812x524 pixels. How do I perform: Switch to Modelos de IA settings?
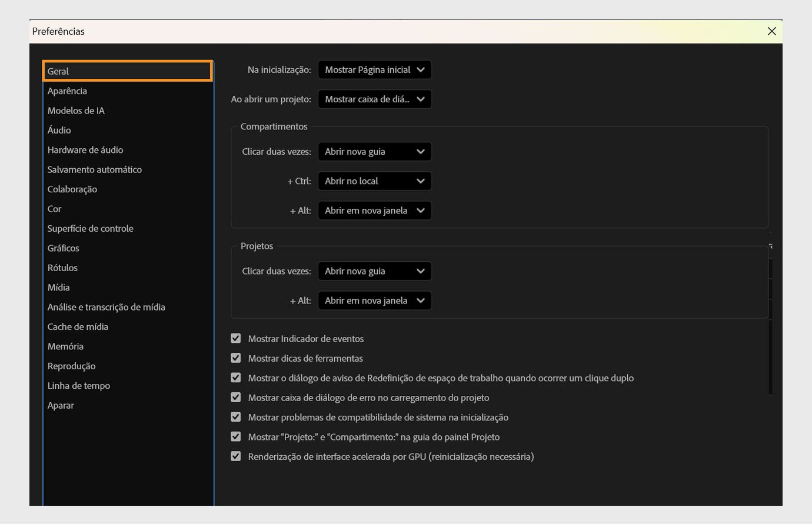tap(76, 110)
